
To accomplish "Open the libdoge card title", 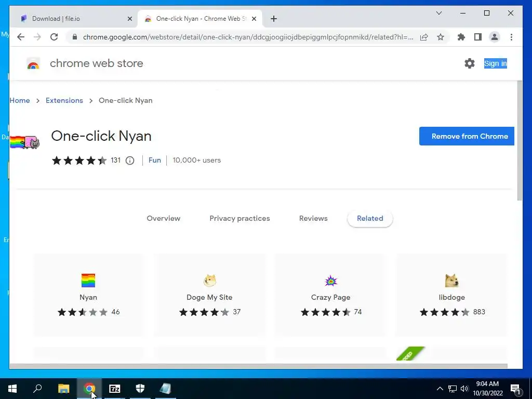I will (451, 297).
